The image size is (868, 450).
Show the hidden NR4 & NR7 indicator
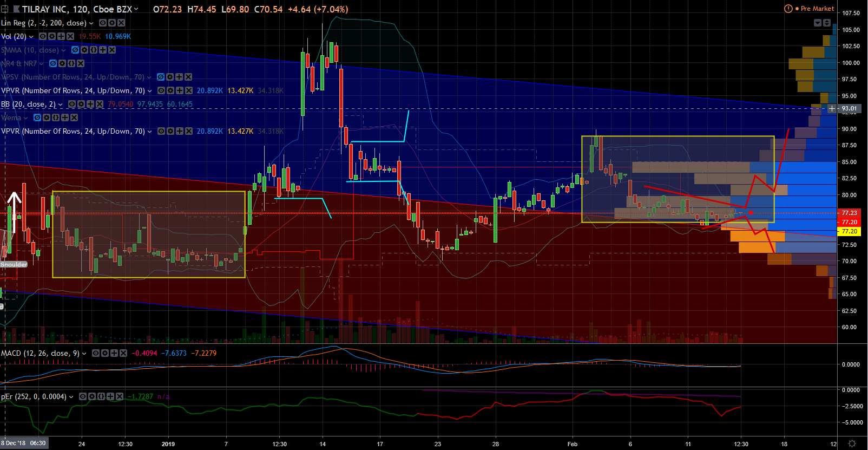53,63
